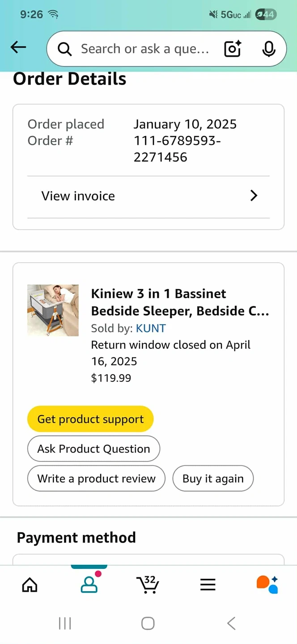
Task: Expand View invoice chevron
Action: coord(254,196)
